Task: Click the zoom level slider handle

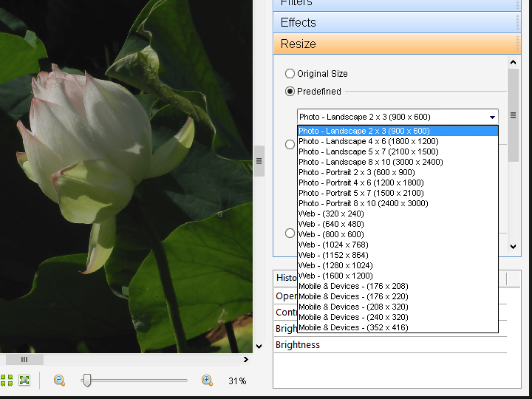Action: coord(86,381)
